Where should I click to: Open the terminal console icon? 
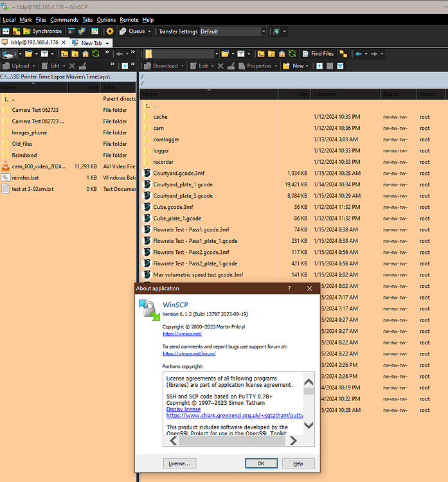(71, 31)
